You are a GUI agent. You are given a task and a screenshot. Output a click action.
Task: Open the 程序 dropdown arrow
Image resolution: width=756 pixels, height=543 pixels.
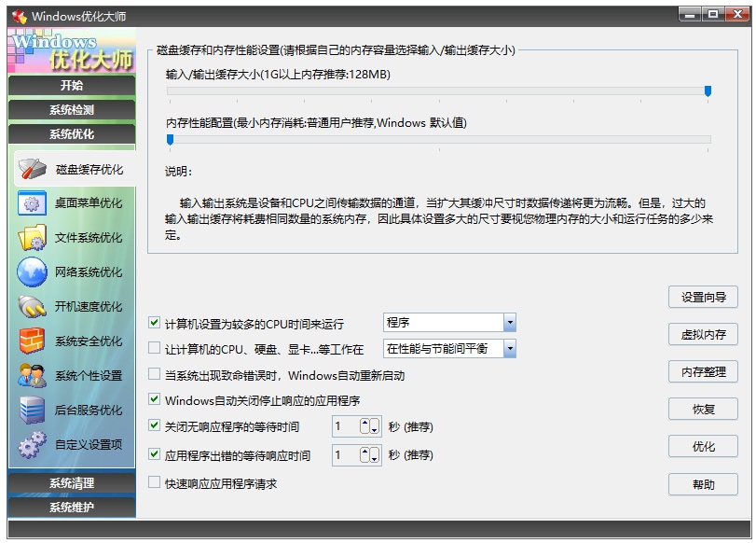[x=510, y=323]
